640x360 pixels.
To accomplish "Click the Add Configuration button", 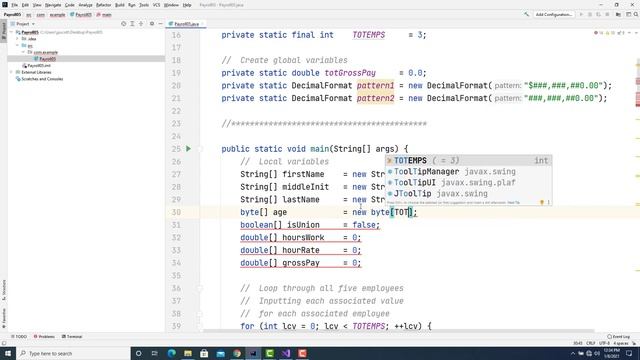I will tap(553, 14).
